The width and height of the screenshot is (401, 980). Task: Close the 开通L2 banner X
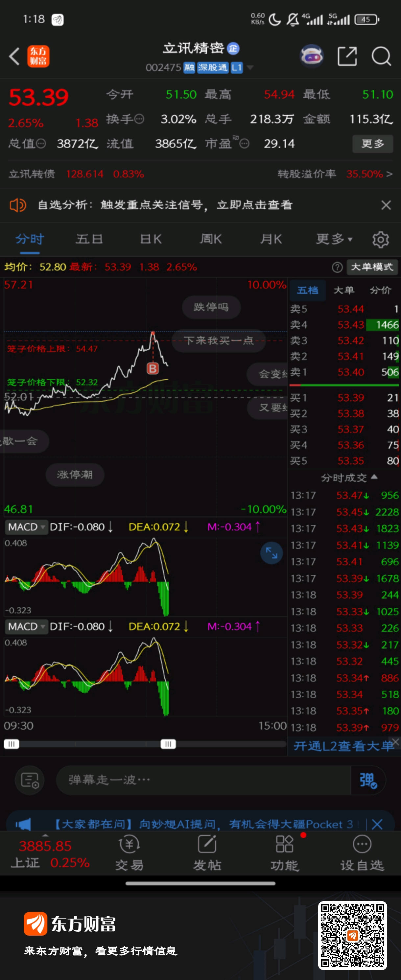396,741
